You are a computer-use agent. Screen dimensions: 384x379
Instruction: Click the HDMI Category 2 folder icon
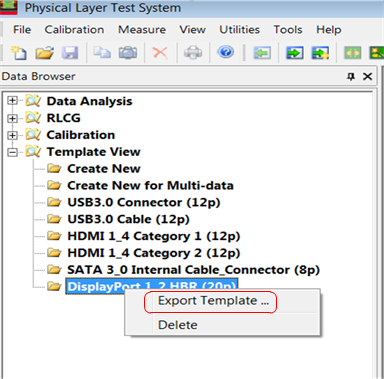54,253
